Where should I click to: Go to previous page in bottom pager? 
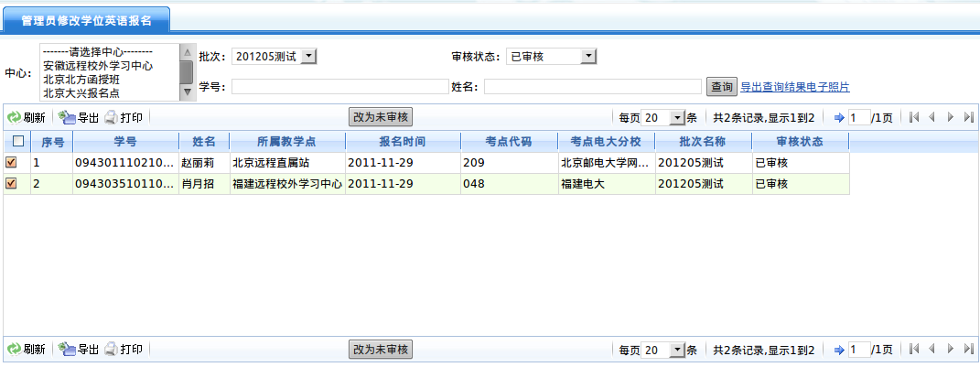click(932, 350)
